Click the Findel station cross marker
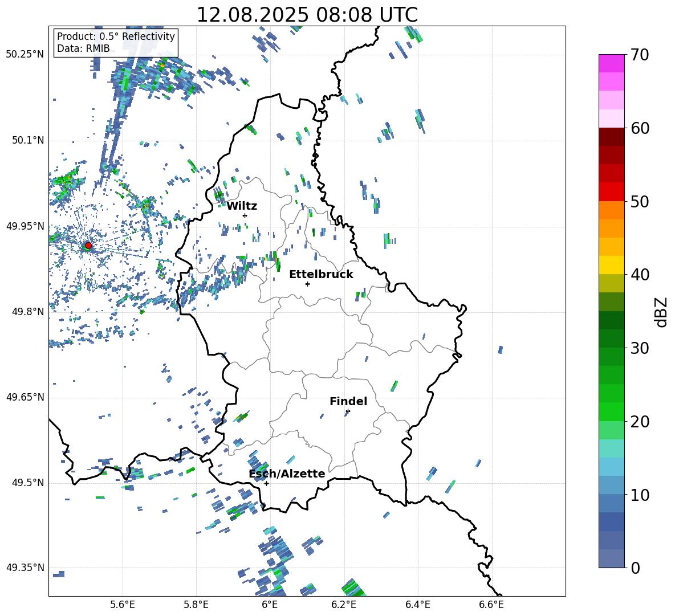Image resolution: width=675 pixels, height=616 pixels. click(x=348, y=411)
